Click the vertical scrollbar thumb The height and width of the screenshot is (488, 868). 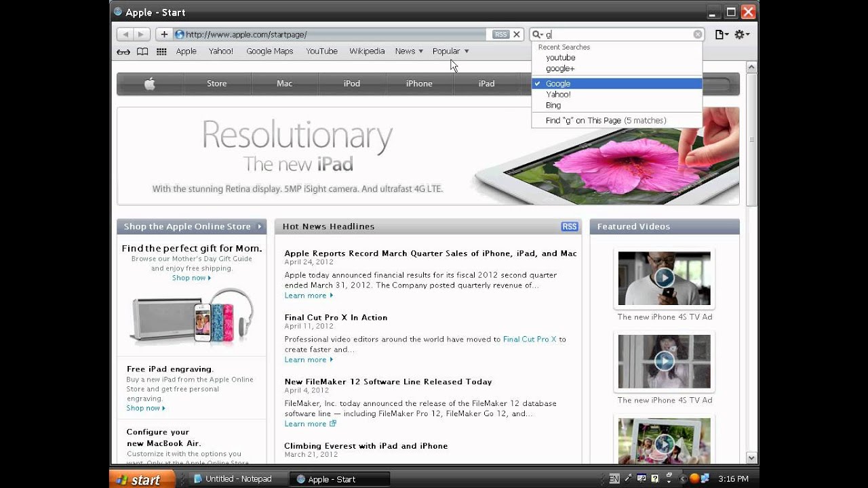(x=751, y=140)
